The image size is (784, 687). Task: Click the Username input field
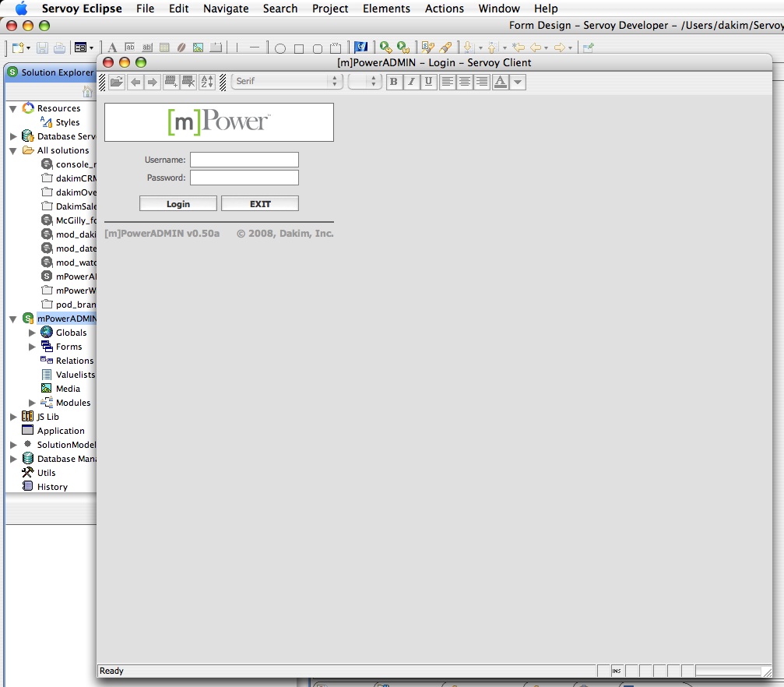point(244,160)
